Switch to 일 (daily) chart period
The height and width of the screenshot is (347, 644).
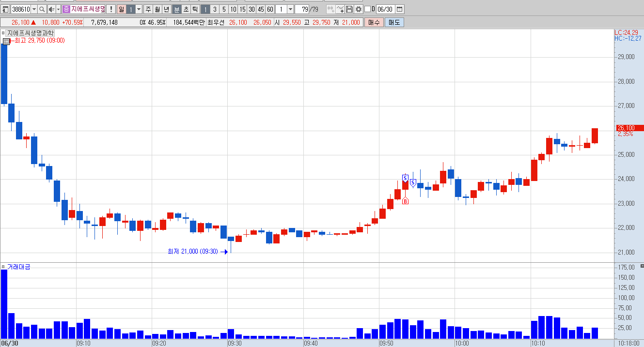(x=121, y=9)
